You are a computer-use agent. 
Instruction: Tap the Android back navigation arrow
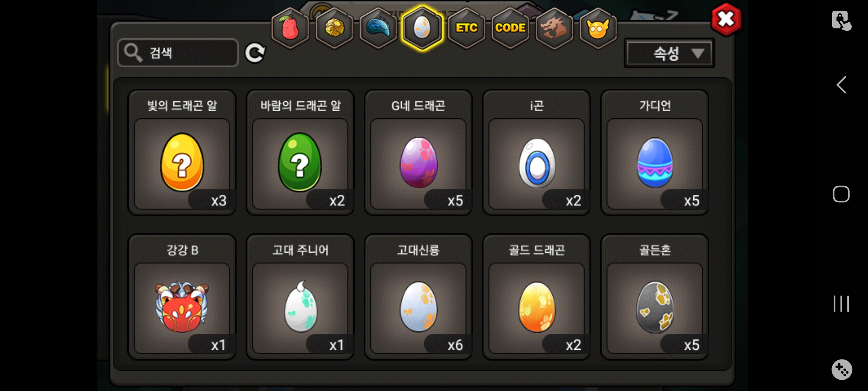841,85
